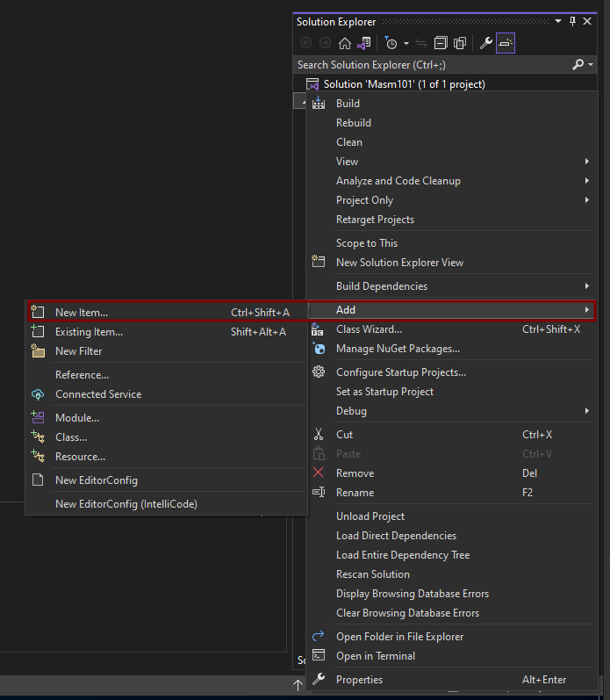Choose Existing Item... in the submenu
This screenshot has width=610, height=700.
(x=89, y=331)
